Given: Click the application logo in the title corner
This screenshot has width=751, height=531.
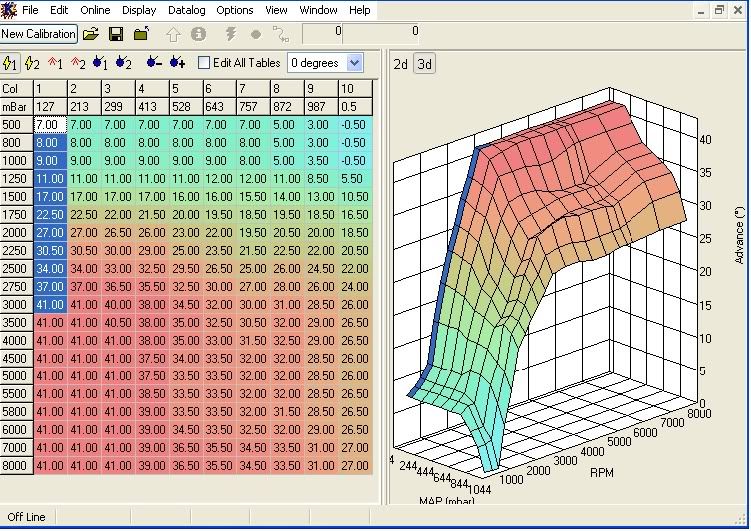Looking at the screenshot, I should (x=9, y=10).
